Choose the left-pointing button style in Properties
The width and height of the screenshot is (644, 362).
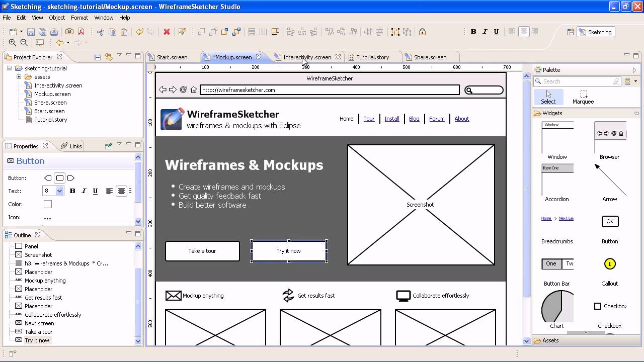click(x=48, y=178)
